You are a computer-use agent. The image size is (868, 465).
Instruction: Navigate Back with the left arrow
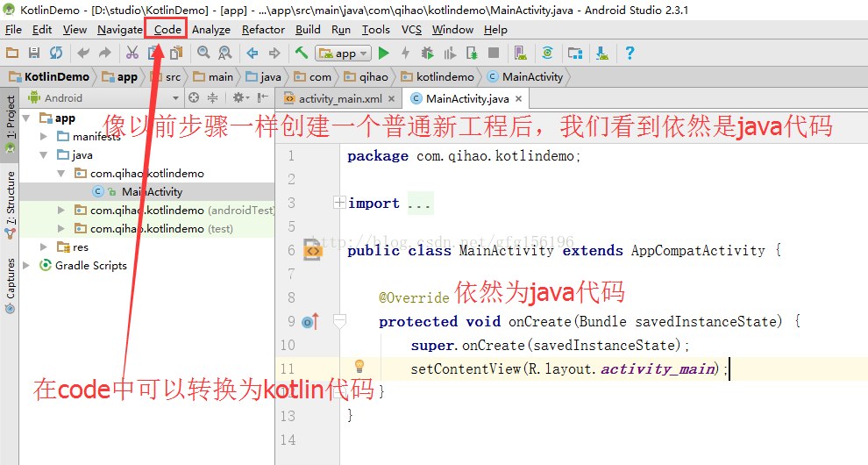253,54
